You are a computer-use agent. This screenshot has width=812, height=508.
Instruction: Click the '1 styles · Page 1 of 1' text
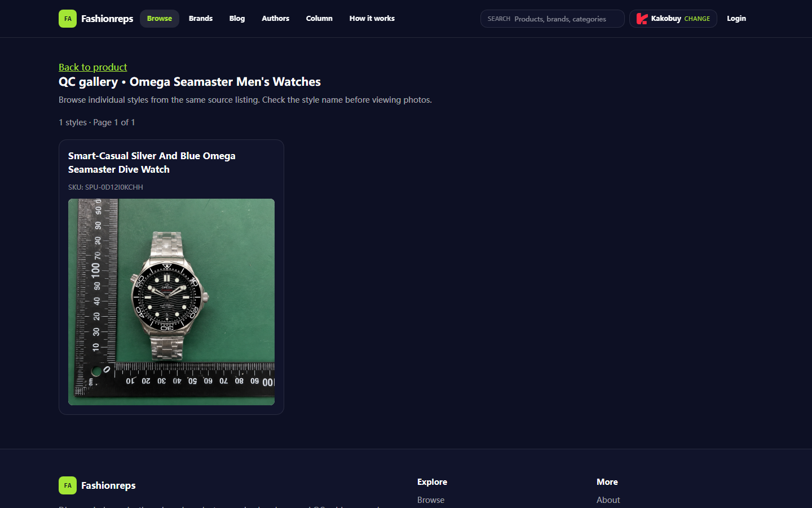pyautogui.click(x=97, y=122)
